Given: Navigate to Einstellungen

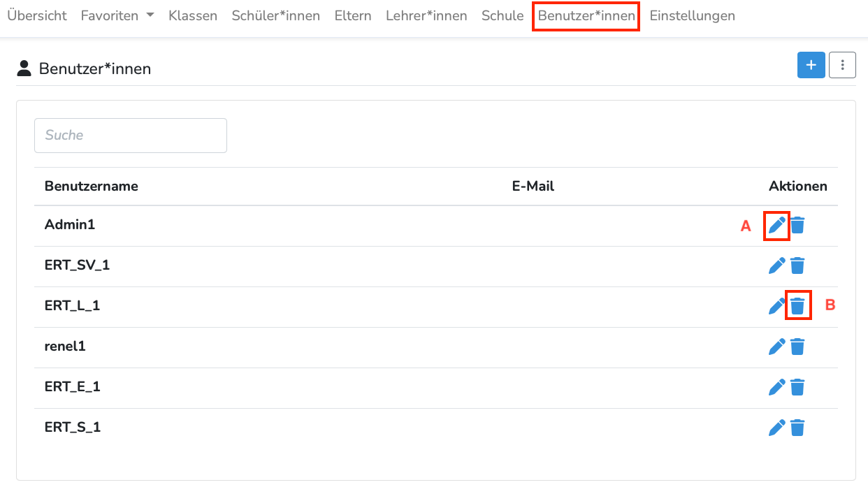Looking at the screenshot, I should point(692,15).
